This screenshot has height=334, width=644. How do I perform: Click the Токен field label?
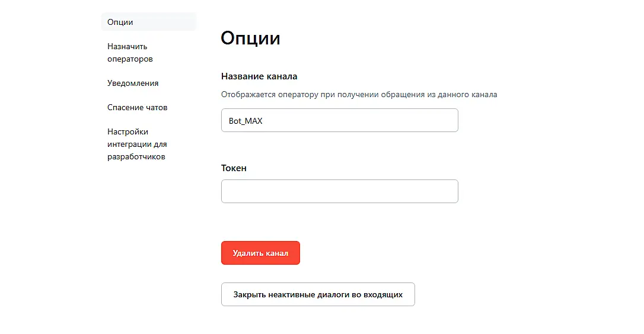point(234,168)
